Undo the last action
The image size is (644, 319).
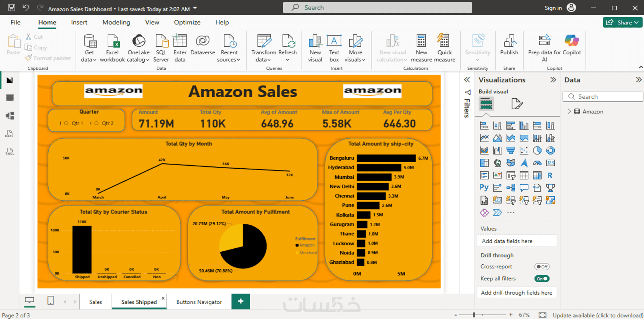[x=26, y=8]
